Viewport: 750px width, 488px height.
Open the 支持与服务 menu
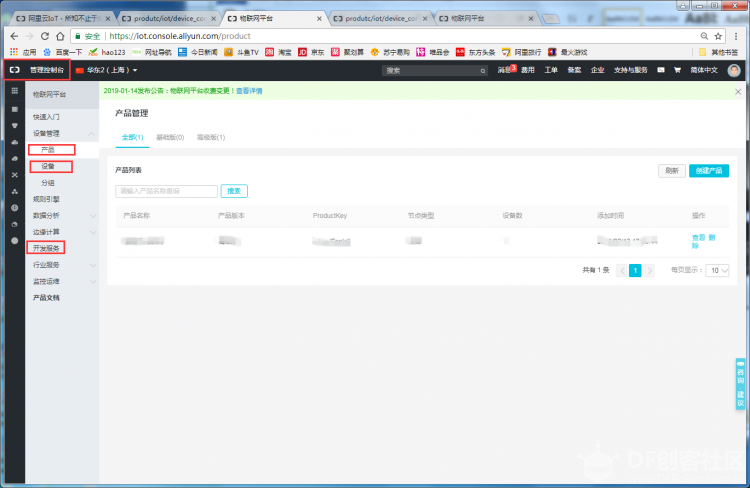(x=630, y=70)
